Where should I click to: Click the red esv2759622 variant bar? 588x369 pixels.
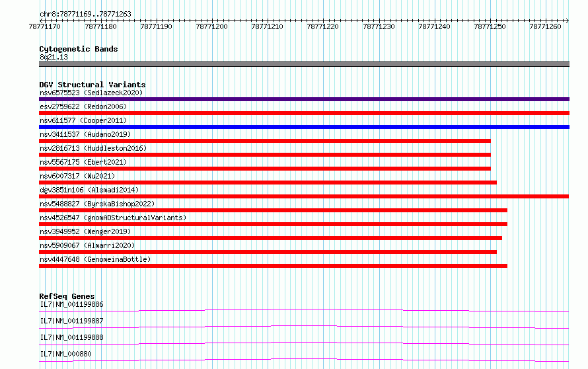pos(304,113)
